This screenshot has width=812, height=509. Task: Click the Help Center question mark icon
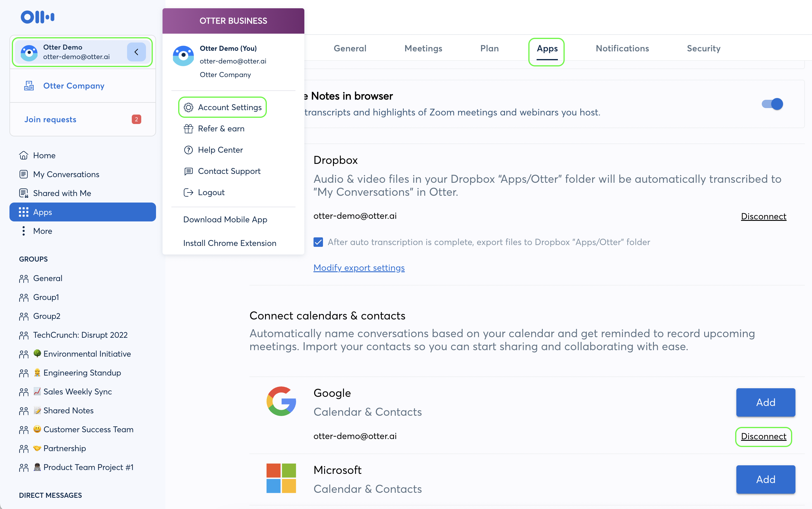(x=188, y=150)
